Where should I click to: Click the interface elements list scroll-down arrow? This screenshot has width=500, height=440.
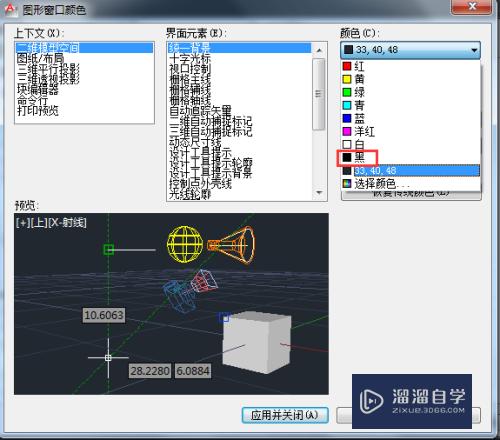[319, 193]
